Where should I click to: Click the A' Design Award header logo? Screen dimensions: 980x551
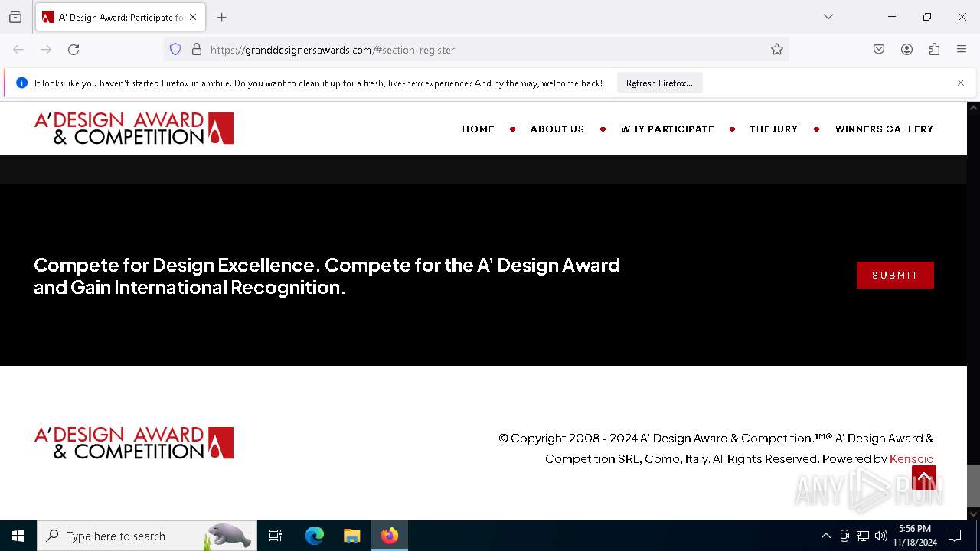pos(134,129)
